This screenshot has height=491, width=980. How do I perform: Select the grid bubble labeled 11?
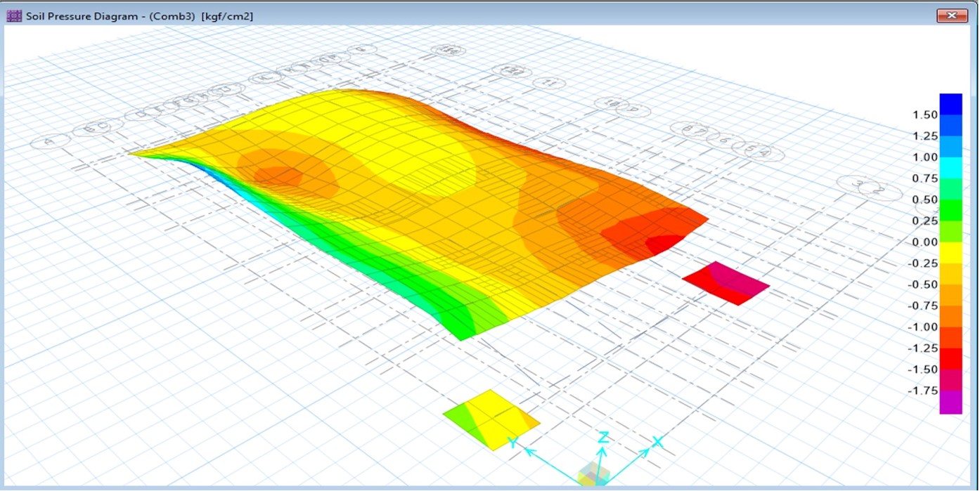549,83
